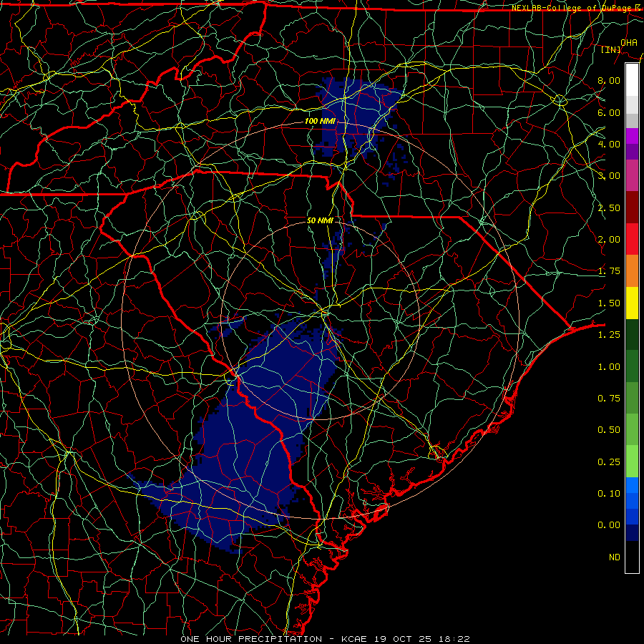Click the '[IN]' units label
This screenshot has width=644, height=644.
pos(611,49)
